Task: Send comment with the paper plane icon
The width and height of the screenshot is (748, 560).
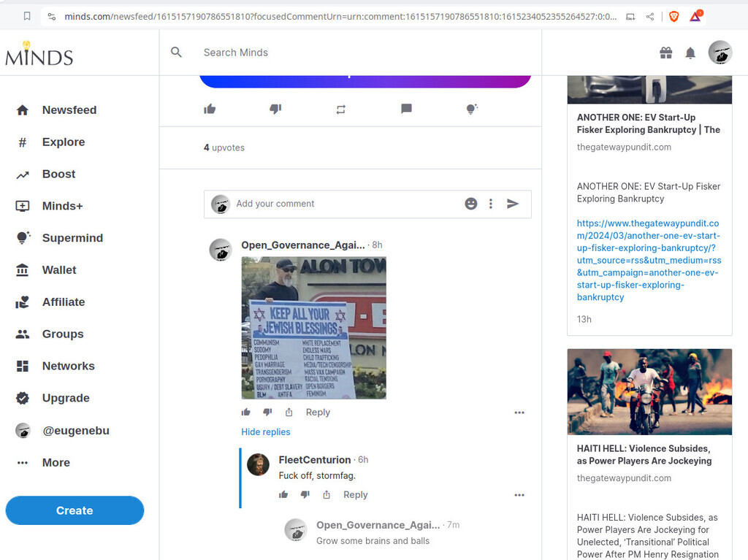Action: pos(513,204)
